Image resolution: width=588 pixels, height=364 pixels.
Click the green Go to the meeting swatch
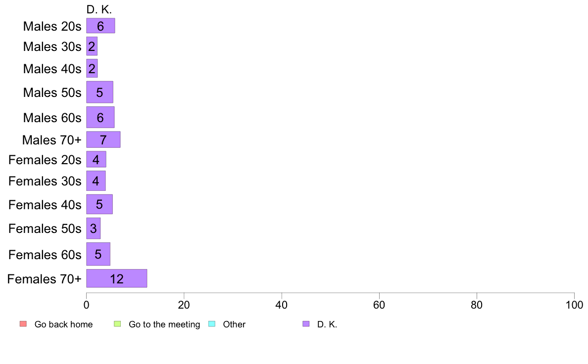117,324
